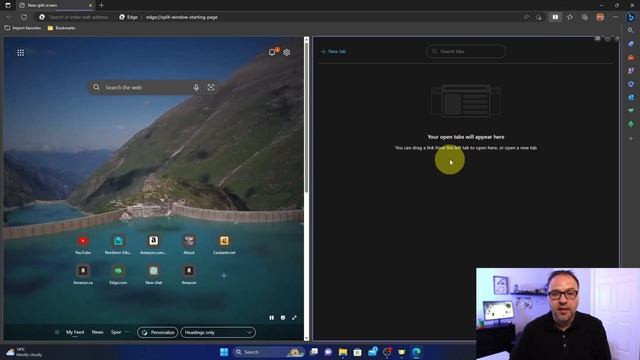The width and height of the screenshot is (640, 360).
Task: Open the feed hamburger menu icon
Action: pos(57,332)
